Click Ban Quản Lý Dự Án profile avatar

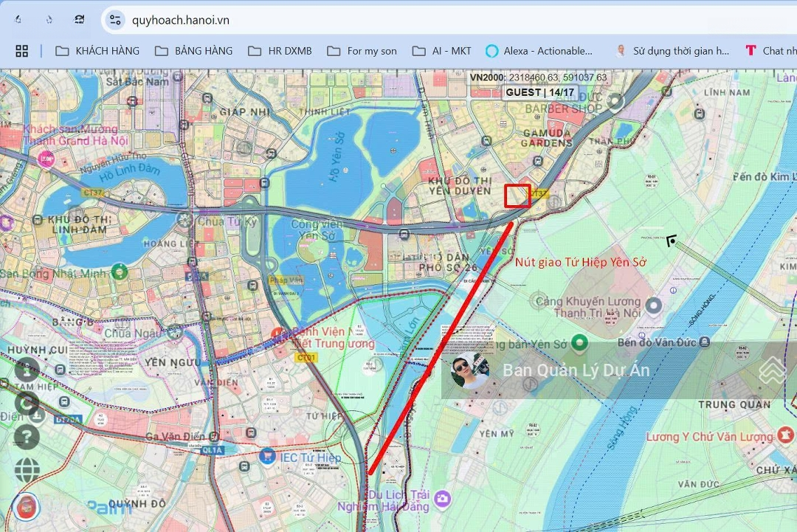(469, 370)
